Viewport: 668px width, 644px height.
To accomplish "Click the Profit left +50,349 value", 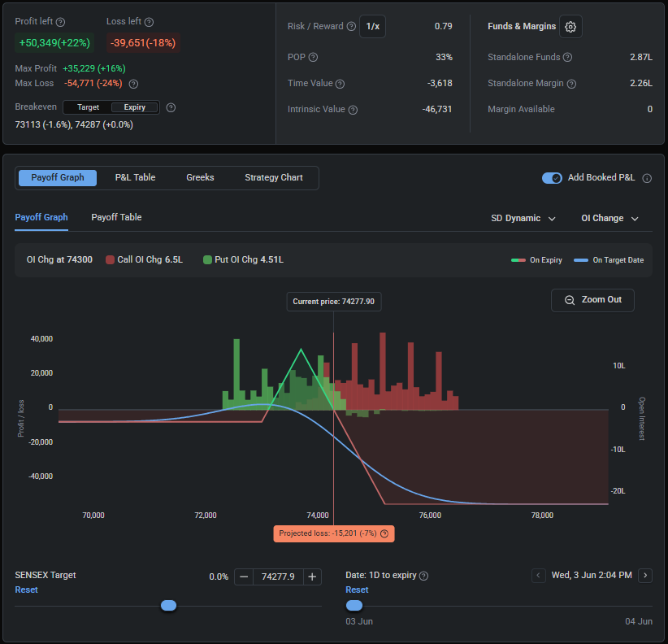I will tap(54, 43).
